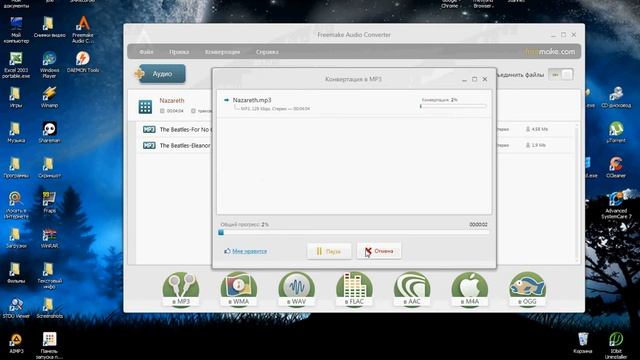640x360 pixels.
Task: Open the WinRAR desktop icon
Action: point(49,238)
